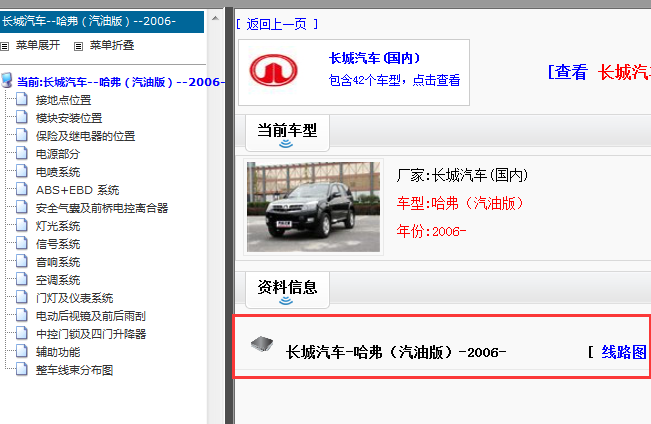Open 信号系统 entry
The width and height of the screenshot is (651, 424).
pos(58,244)
